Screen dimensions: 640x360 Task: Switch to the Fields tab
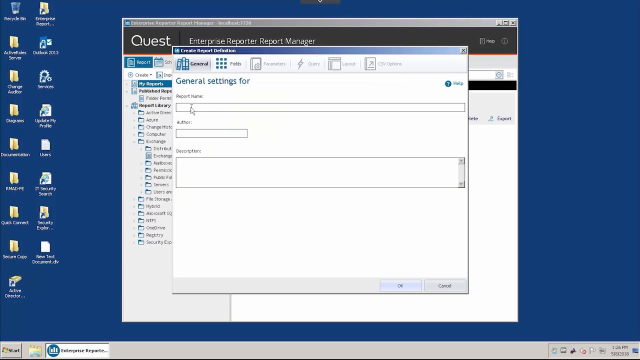click(x=229, y=64)
